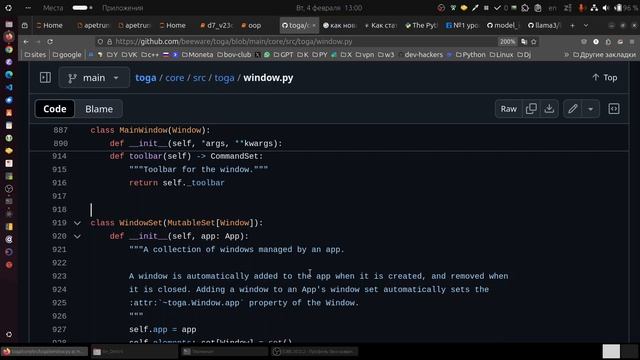The width and height of the screenshot is (640, 360).
Task: Reload the page in browser toolbar
Action: [50, 42]
